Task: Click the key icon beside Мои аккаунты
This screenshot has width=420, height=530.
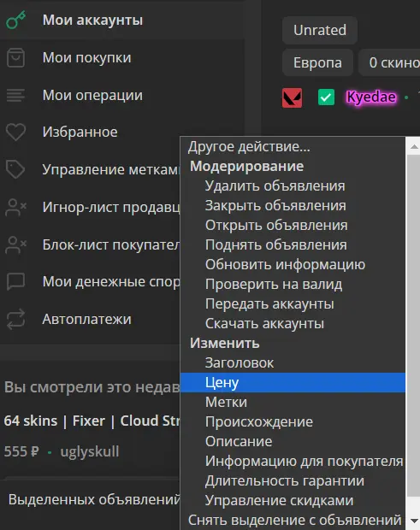Action: [x=16, y=20]
